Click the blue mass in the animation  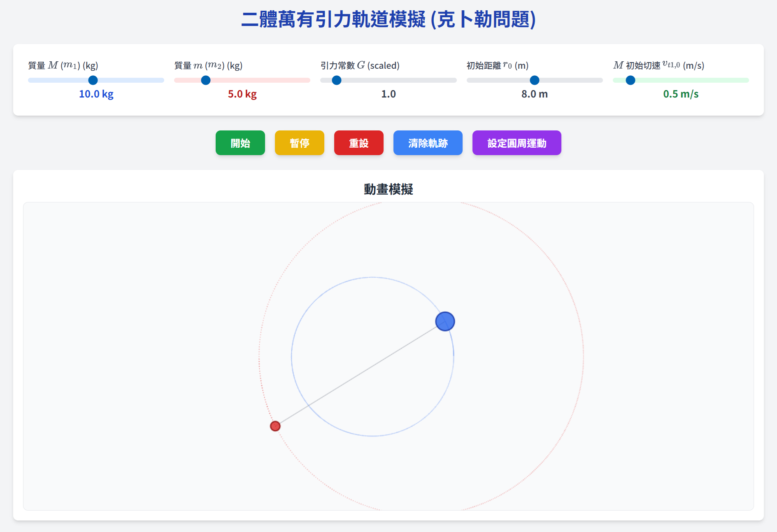click(445, 322)
